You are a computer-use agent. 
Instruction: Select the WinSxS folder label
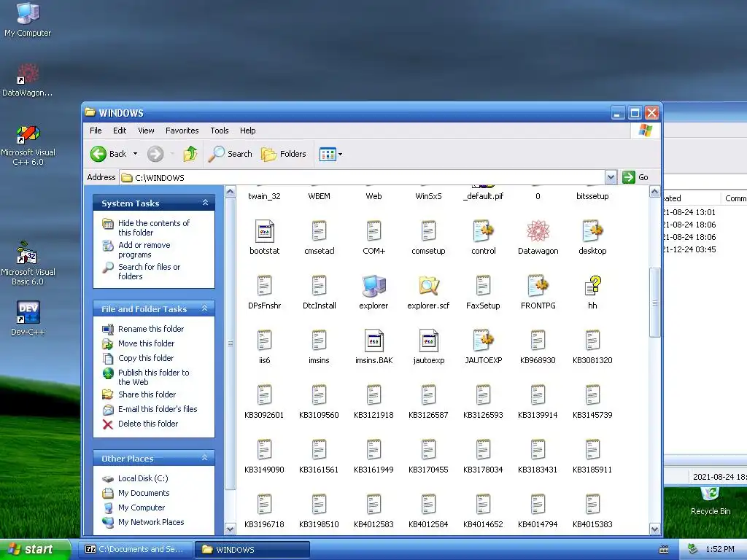coord(428,196)
